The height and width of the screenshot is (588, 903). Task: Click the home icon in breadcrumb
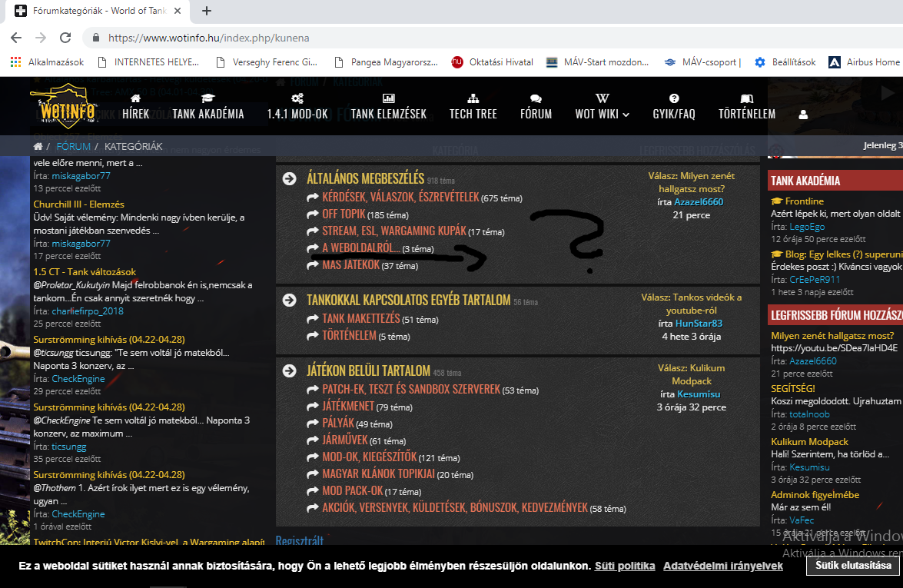pyautogui.click(x=38, y=146)
